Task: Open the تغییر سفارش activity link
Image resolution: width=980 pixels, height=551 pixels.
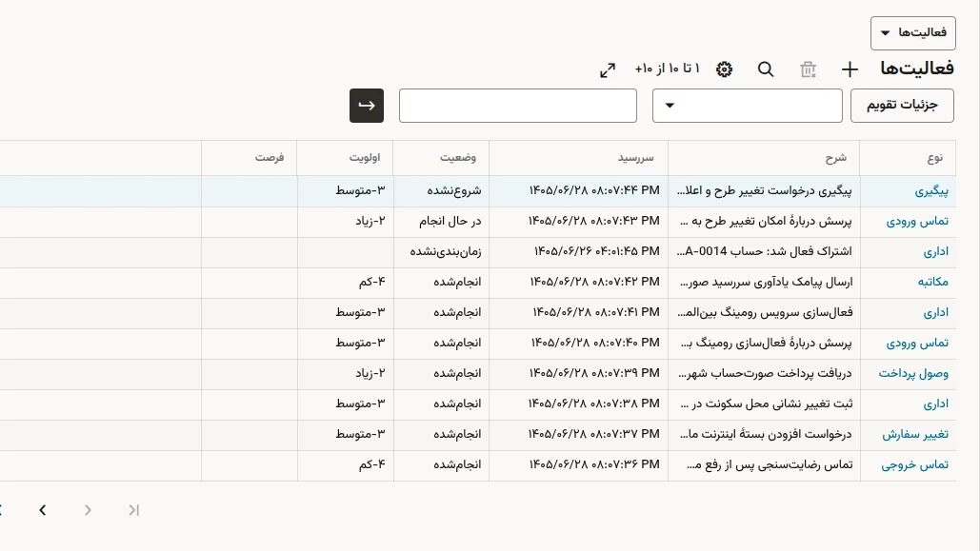Action: (x=915, y=434)
